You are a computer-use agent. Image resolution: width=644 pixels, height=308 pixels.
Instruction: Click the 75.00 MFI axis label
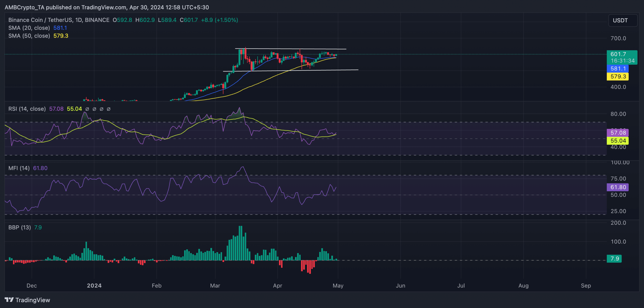[618, 179]
